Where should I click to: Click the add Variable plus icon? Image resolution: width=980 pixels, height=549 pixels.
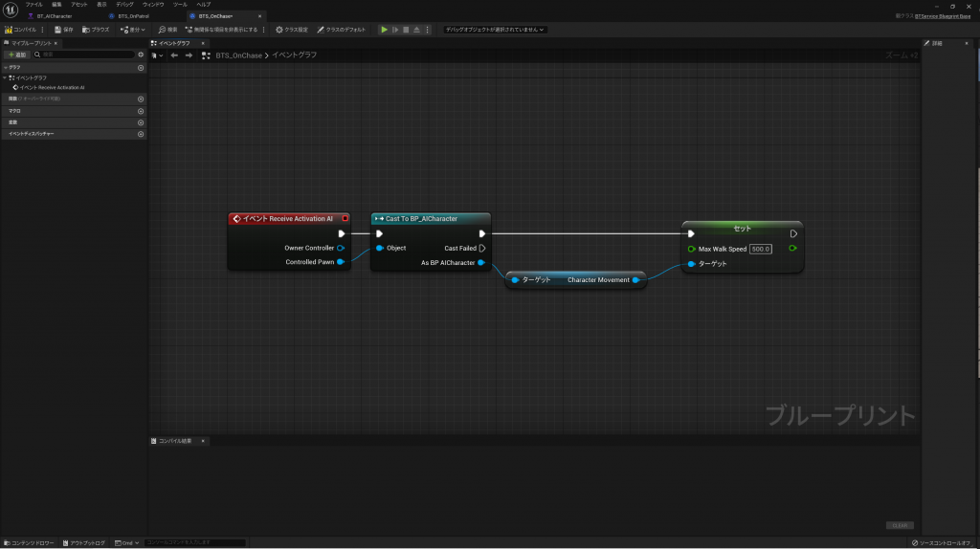point(141,122)
